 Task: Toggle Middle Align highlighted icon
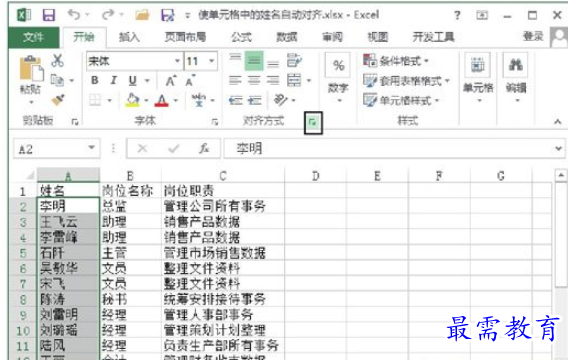coord(254,61)
